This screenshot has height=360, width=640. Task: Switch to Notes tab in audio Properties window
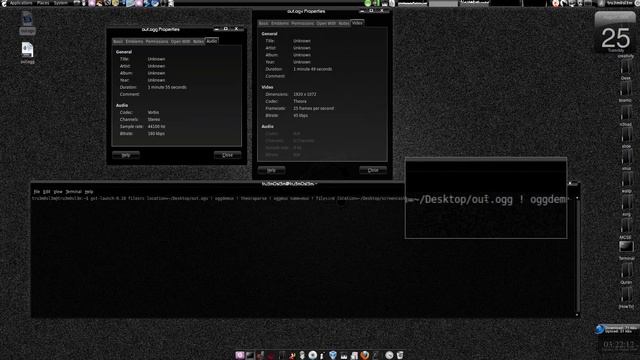198,42
